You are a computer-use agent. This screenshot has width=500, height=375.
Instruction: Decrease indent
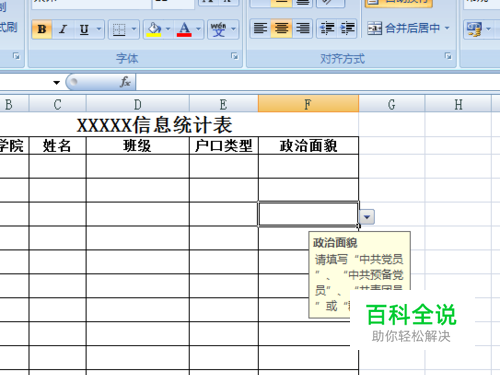[x=327, y=28]
